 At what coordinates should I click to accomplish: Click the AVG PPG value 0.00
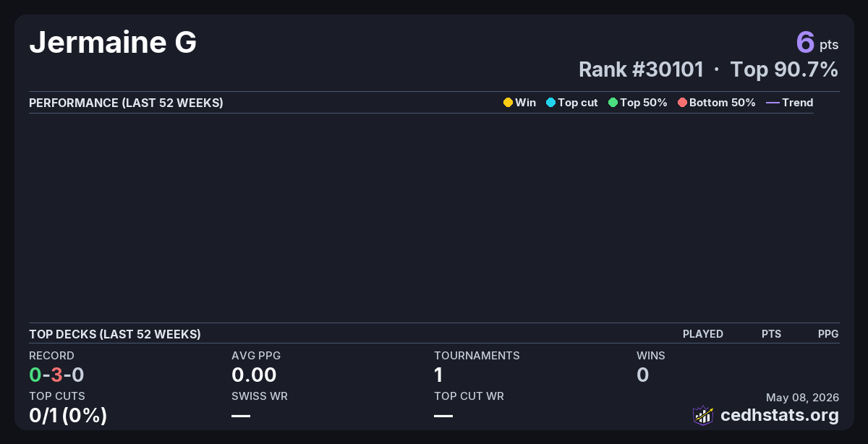(254, 375)
